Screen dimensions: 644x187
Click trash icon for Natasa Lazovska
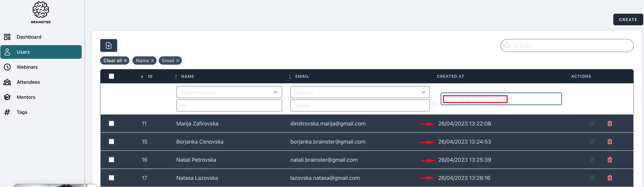coord(609,178)
